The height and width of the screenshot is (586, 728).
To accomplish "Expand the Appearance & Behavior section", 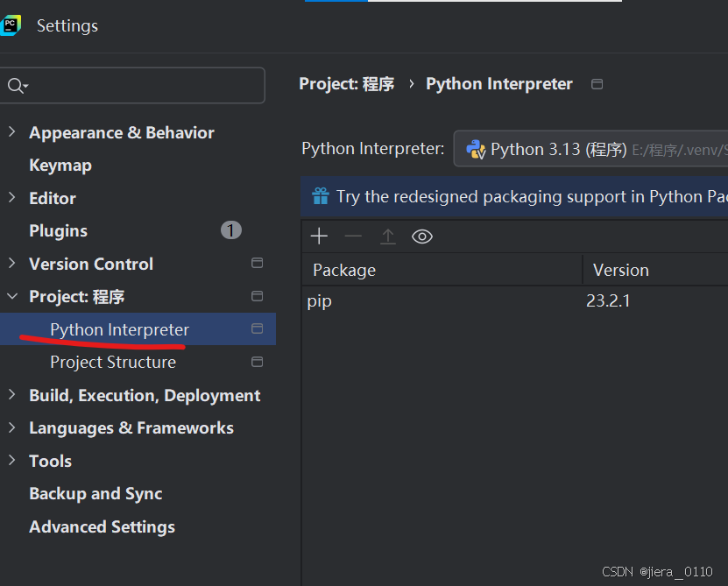I will pos(11,132).
